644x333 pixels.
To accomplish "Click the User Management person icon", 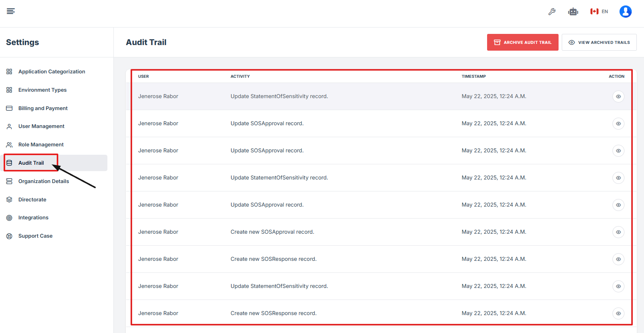I will tap(9, 126).
